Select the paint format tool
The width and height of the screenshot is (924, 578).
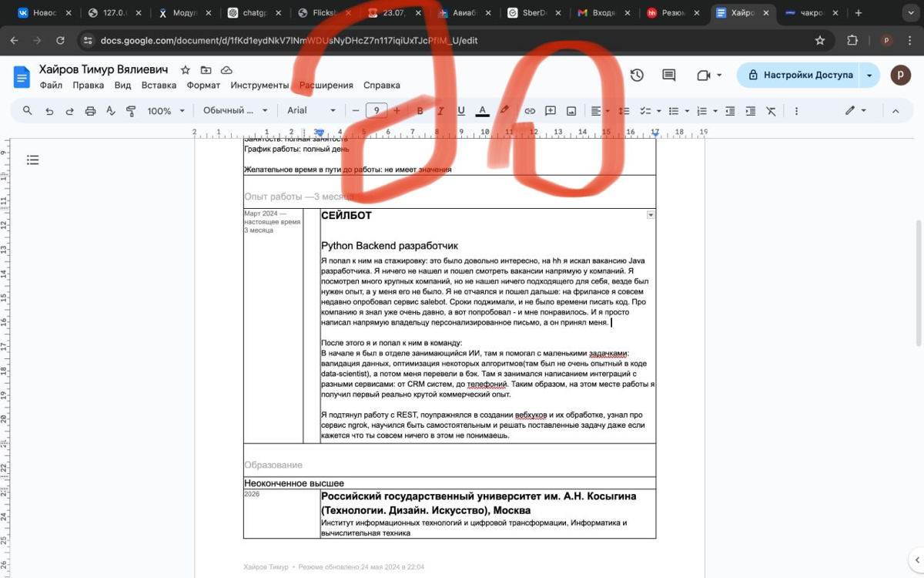point(131,111)
